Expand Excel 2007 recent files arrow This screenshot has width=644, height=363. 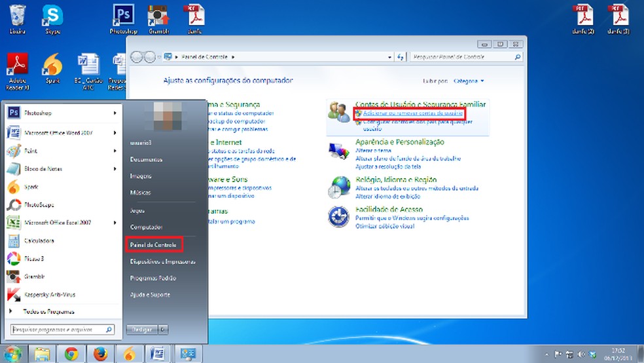coord(115,222)
